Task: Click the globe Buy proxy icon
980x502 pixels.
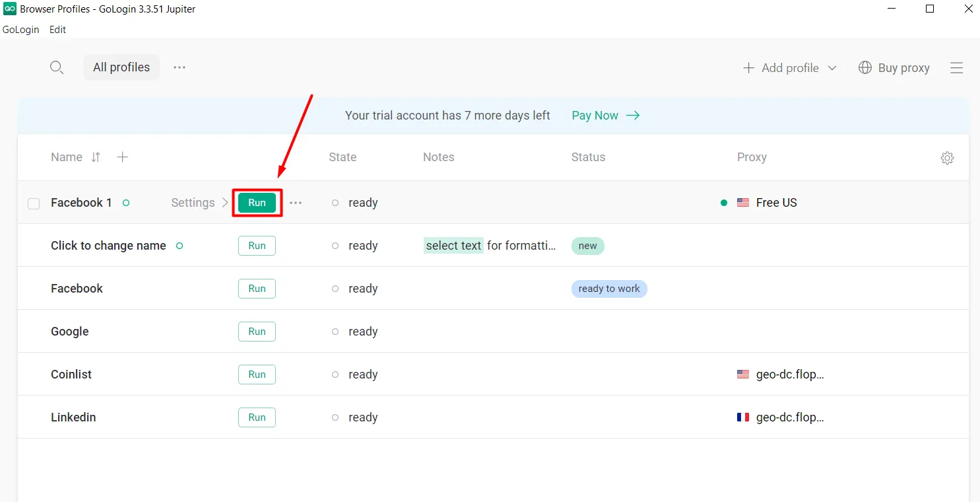Action: click(865, 68)
